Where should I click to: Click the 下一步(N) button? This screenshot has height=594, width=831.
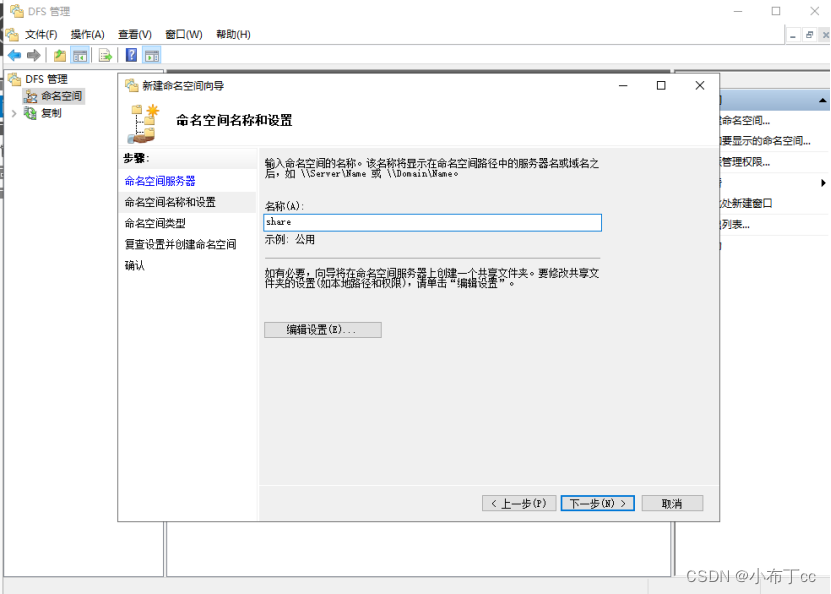[x=597, y=503]
